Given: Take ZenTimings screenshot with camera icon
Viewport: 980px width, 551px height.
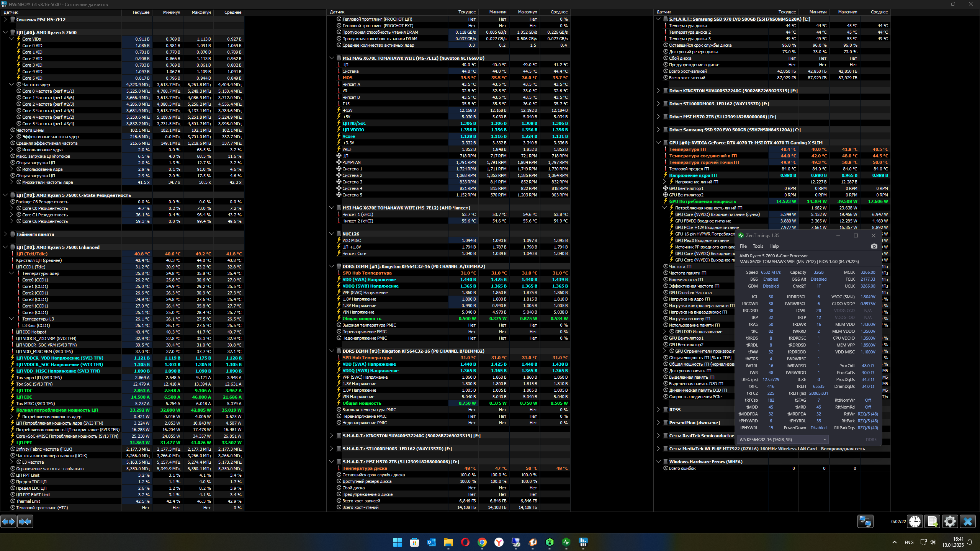Looking at the screenshot, I should 874,246.
